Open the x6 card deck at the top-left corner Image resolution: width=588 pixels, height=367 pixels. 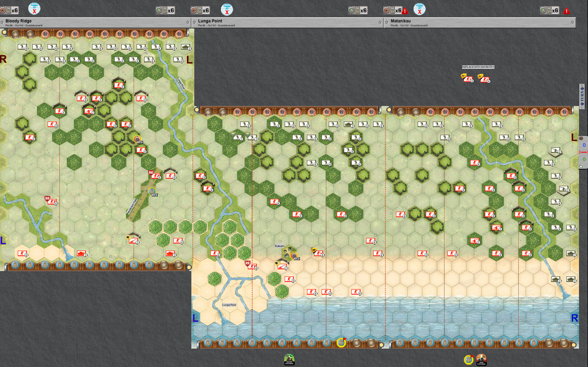coord(10,10)
